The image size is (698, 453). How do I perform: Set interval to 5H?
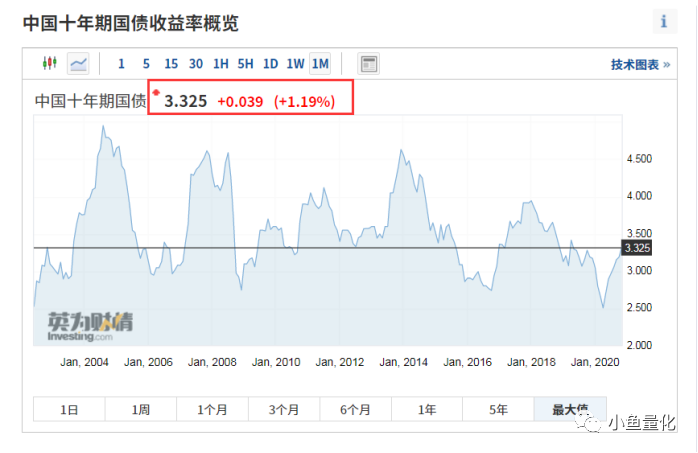(245, 64)
